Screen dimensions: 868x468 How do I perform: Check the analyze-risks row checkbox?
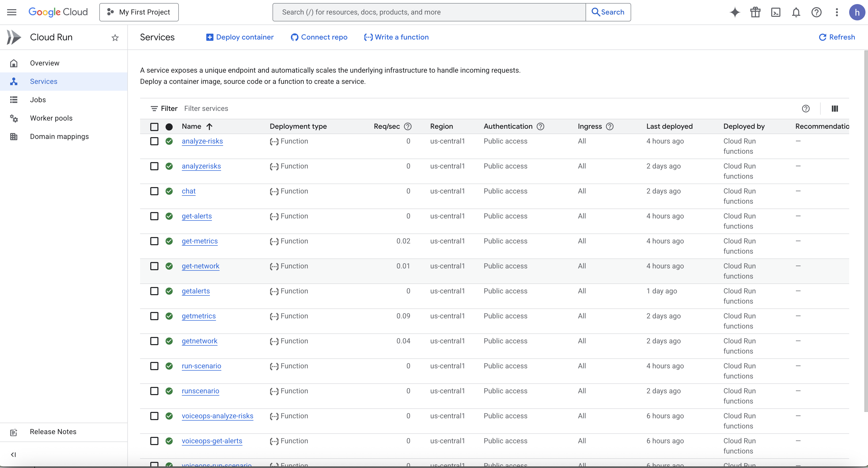tap(154, 141)
